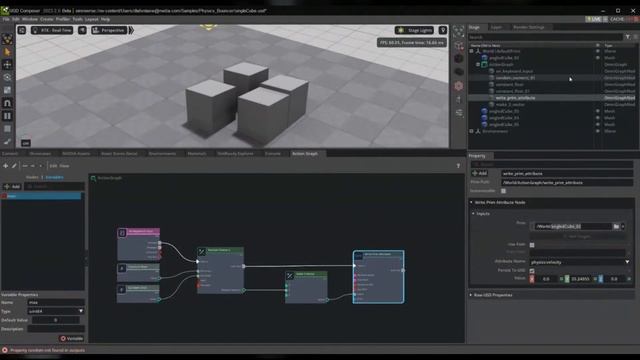Switch to the Materials tab
Image resolution: width=640 pixels, height=360 pixels.
197,154
